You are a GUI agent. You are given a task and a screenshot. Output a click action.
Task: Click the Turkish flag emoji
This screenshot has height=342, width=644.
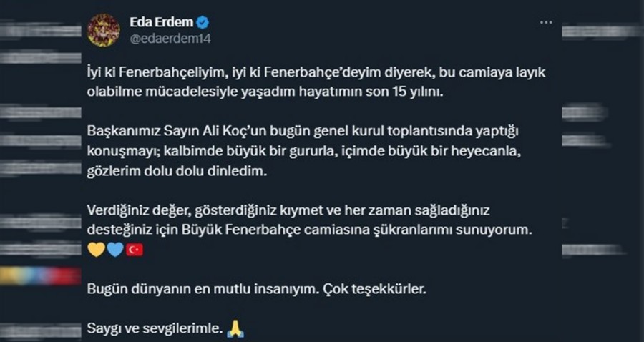click(x=135, y=250)
